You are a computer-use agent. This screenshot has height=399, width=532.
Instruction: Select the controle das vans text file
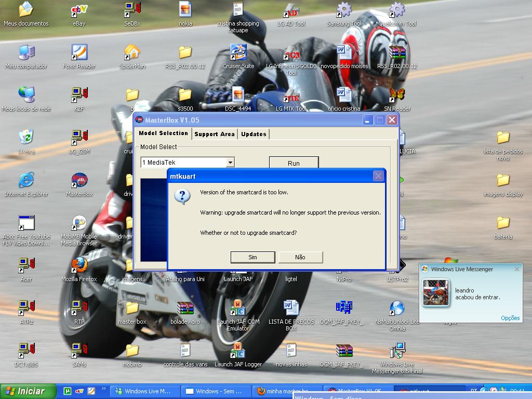[185, 355]
